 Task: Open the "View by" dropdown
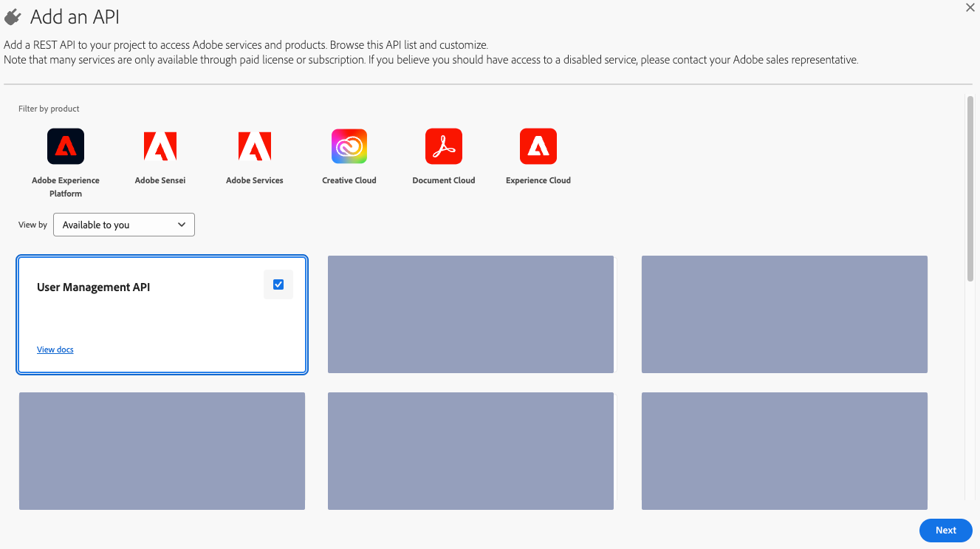(123, 225)
